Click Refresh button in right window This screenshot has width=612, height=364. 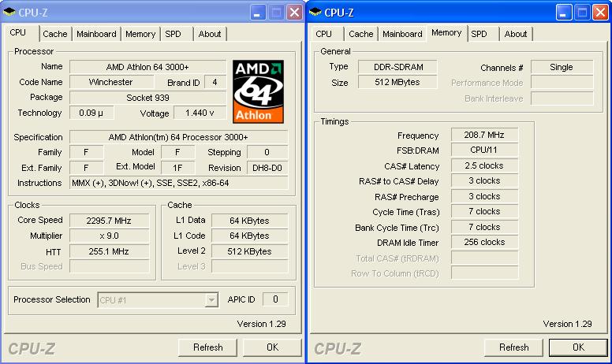pyautogui.click(x=513, y=347)
